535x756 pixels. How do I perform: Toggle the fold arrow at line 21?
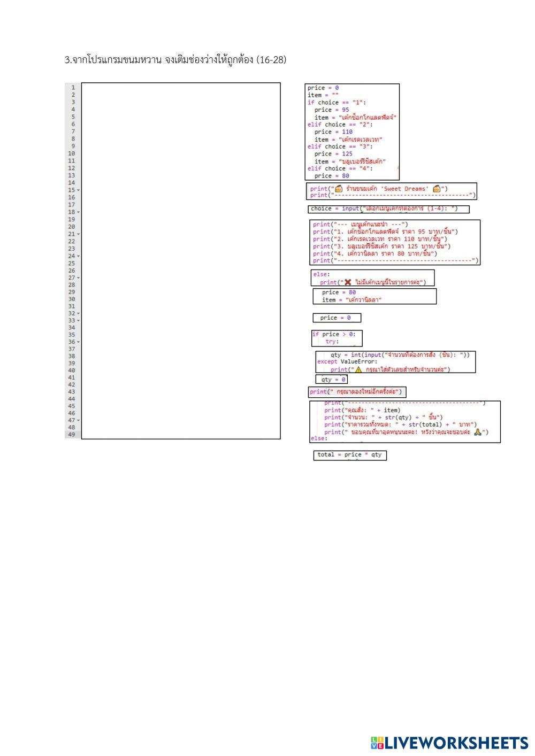(79, 234)
